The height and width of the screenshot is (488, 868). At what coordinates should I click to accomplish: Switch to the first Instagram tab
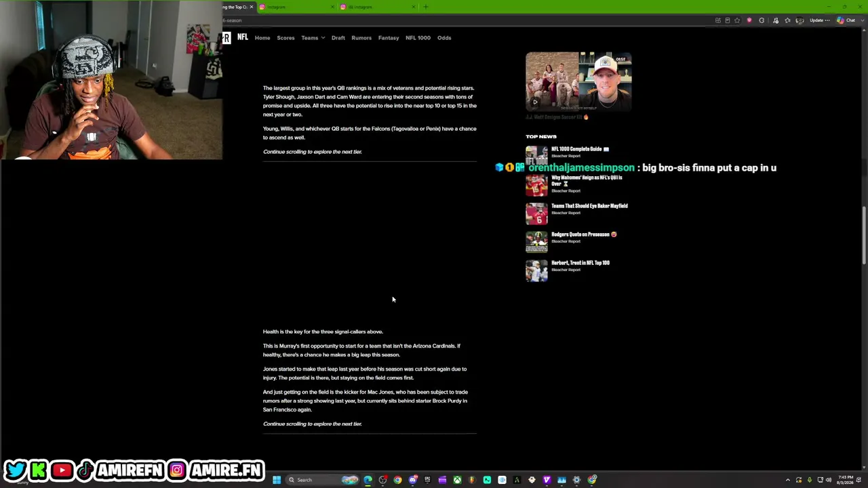click(x=295, y=7)
